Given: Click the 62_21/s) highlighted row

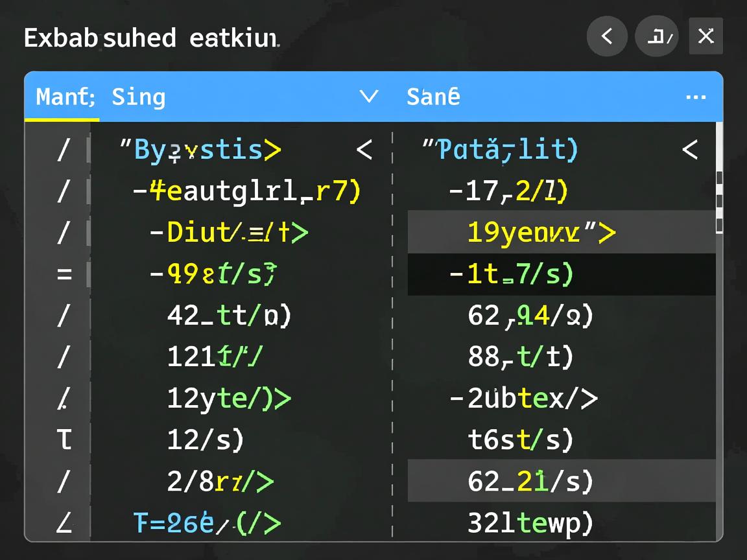Looking at the screenshot, I should click(530, 482).
